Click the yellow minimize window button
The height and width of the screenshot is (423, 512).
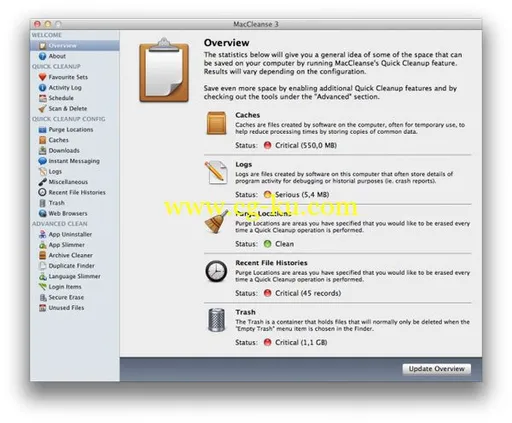(48, 24)
